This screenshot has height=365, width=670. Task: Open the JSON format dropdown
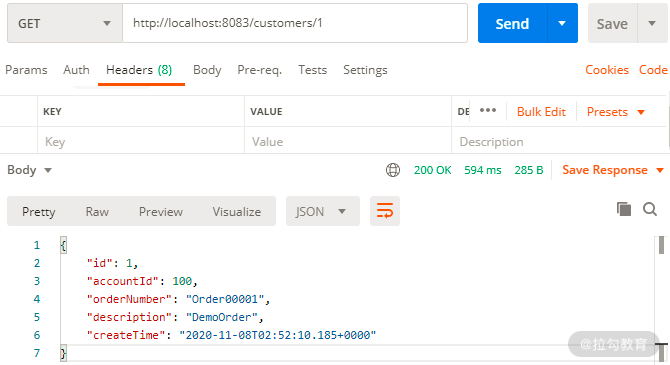pos(323,211)
